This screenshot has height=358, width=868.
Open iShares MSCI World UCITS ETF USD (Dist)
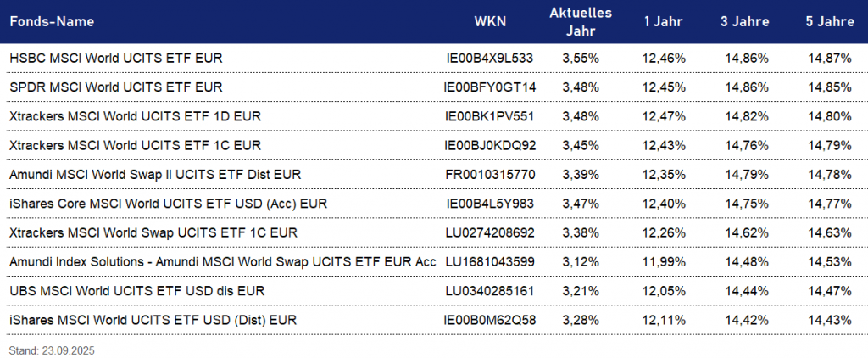pyautogui.click(x=153, y=320)
